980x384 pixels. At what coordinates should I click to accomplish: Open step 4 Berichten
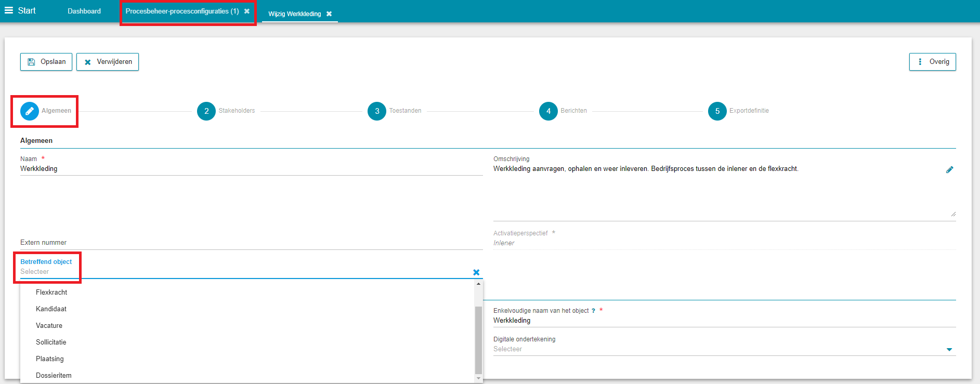548,111
